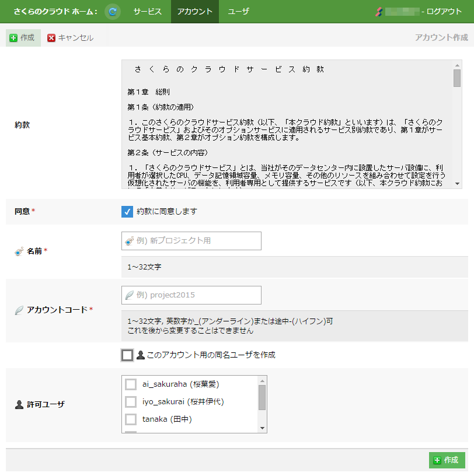
Task: Focus the account code input field
Action: click(191, 295)
